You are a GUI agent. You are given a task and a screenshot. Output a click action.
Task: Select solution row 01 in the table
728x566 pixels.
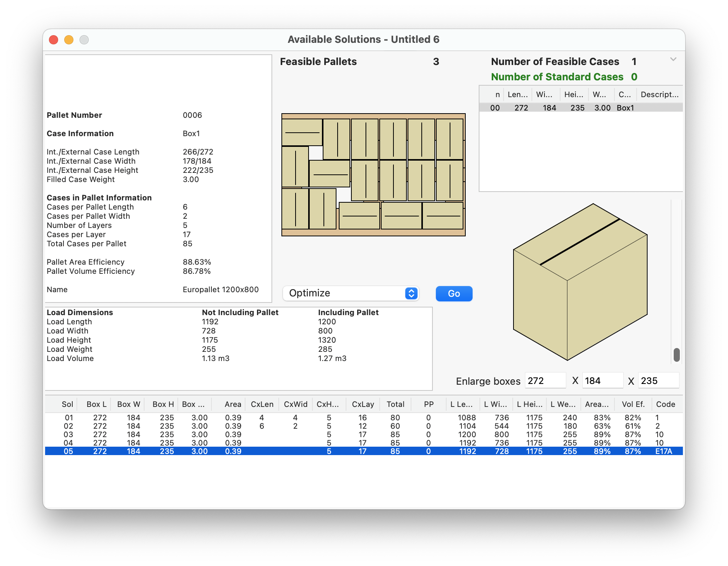364,418
